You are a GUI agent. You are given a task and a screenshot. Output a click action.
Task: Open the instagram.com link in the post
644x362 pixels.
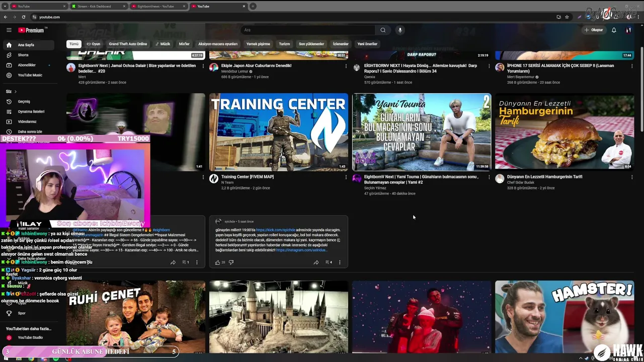tap(301, 250)
